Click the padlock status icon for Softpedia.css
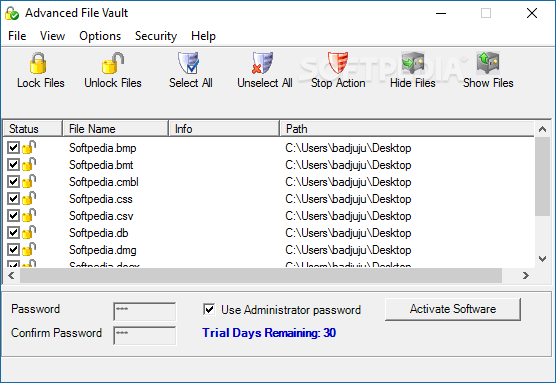The width and height of the screenshot is (556, 383). click(29, 198)
